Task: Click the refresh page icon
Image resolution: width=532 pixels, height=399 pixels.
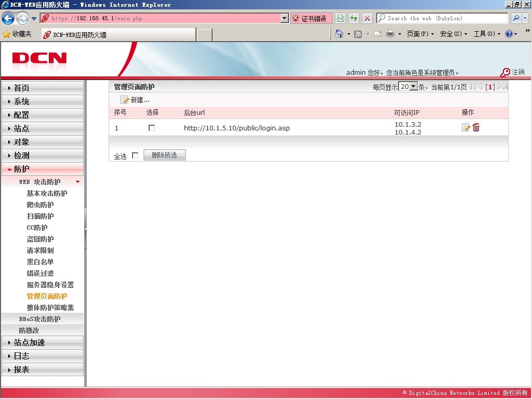Action: coord(353,18)
